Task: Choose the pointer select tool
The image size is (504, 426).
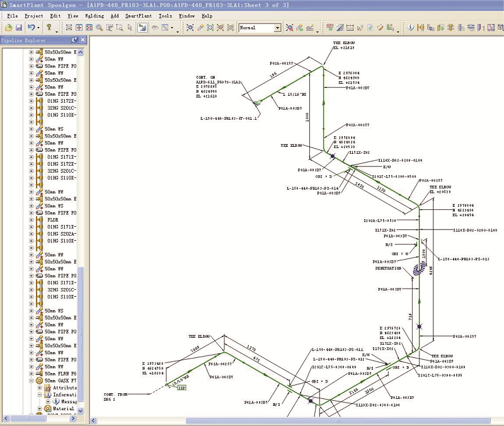Action: point(130,28)
